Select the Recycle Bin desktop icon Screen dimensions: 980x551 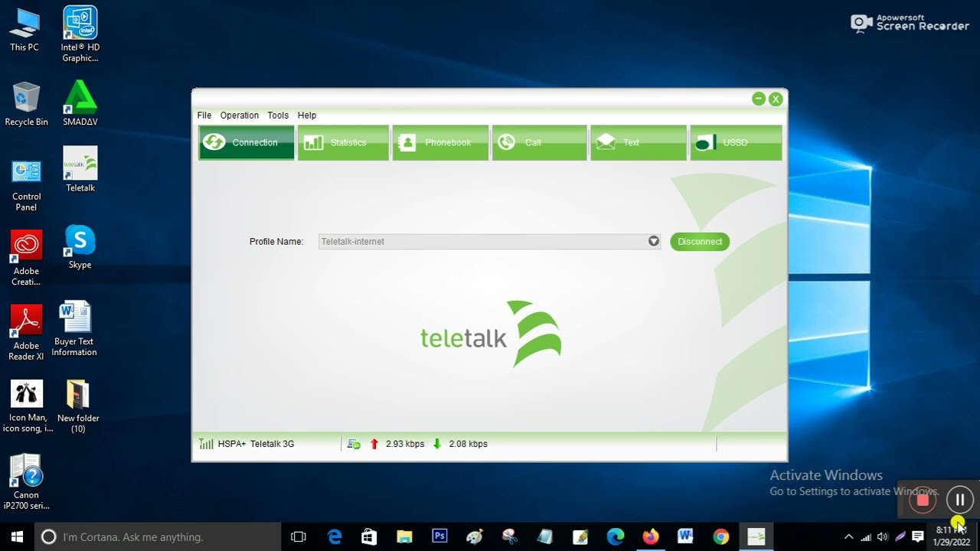(26, 104)
